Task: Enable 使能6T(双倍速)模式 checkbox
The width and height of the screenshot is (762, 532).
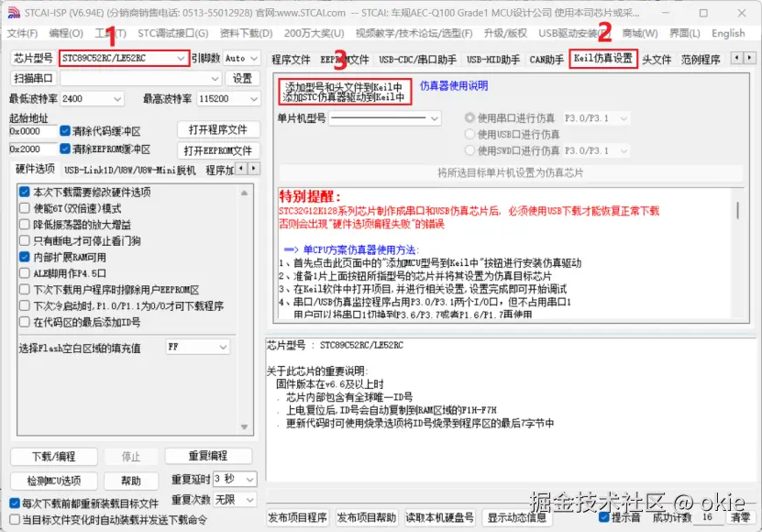Action: click(x=24, y=208)
